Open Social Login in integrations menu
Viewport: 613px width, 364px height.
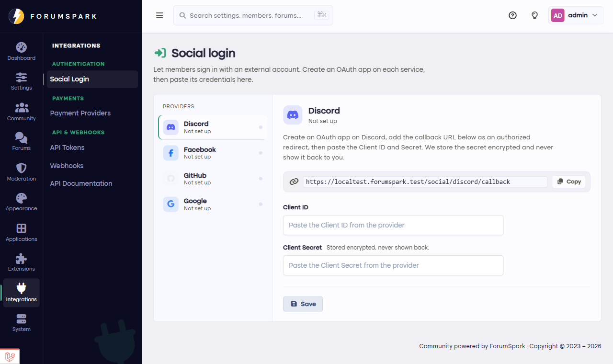[x=92, y=79]
